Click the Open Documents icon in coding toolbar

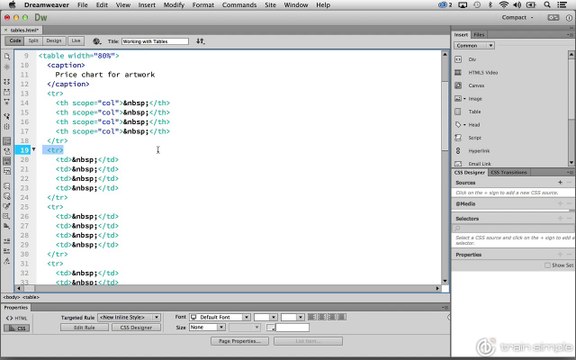point(7,57)
